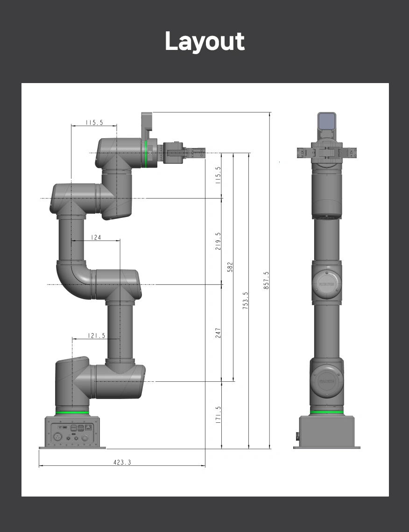This screenshot has height=532, width=409.
Task: Select the upper round joint cap in front view
Action: click(x=326, y=283)
